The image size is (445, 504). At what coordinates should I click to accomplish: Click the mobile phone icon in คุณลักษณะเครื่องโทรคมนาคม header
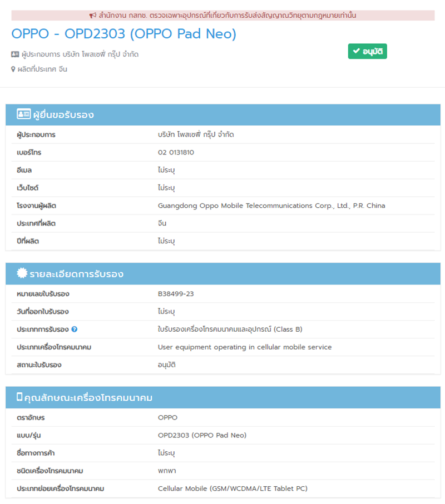pyautogui.click(x=19, y=397)
